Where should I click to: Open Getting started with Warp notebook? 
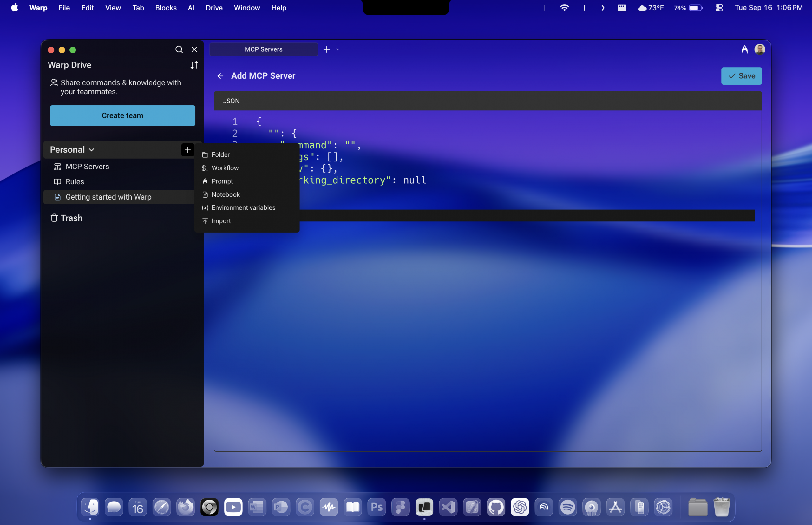pyautogui.click(x=108, y=197)
